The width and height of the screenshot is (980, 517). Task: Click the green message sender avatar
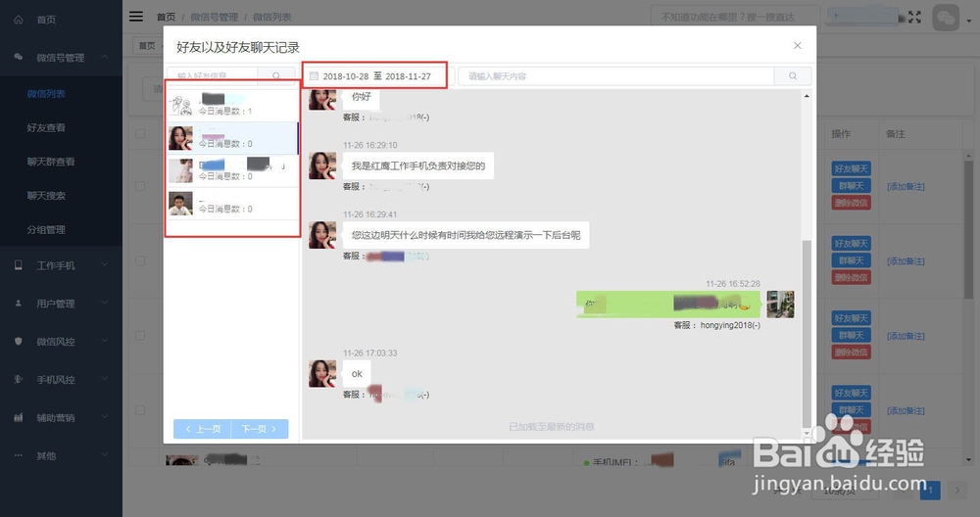coord(781,305)
